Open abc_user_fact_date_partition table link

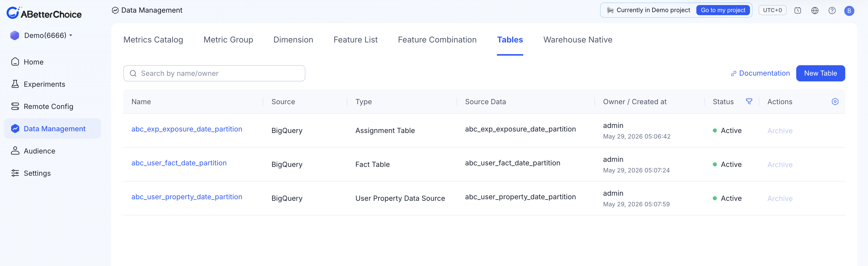pos(179,163)
